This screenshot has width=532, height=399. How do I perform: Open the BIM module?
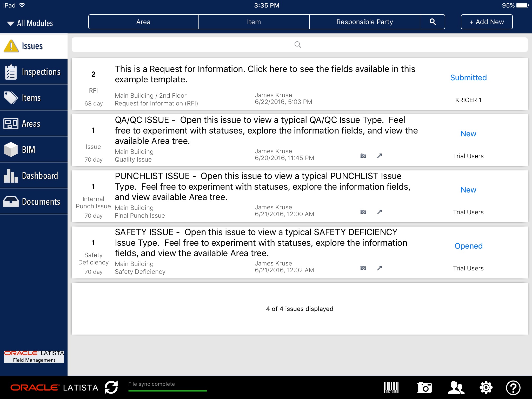(x=34, y=150)
